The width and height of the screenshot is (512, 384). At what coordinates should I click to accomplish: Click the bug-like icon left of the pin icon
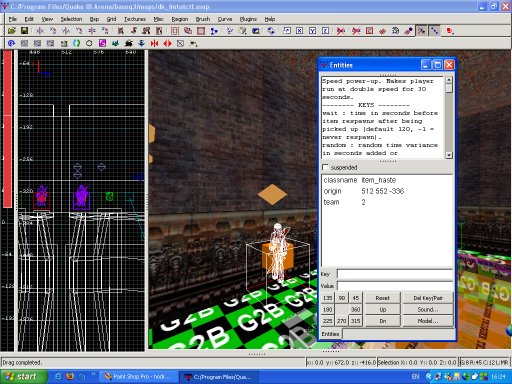tap(396, 31)
